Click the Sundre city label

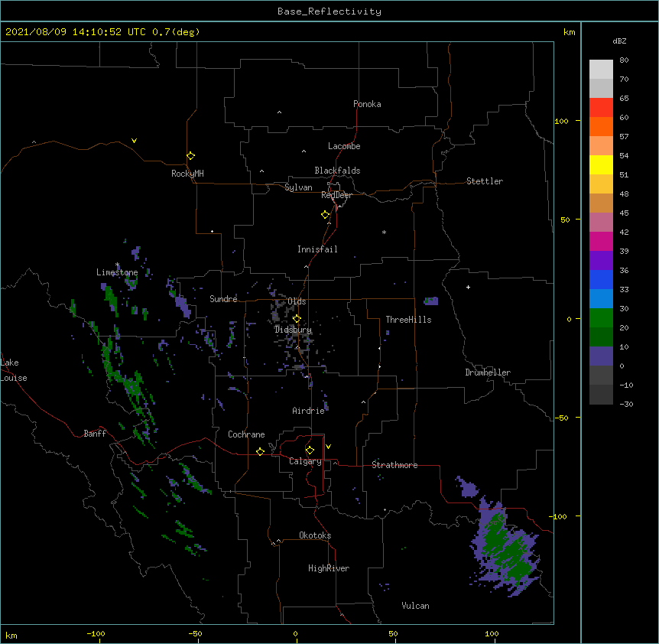tap(223, 299)
